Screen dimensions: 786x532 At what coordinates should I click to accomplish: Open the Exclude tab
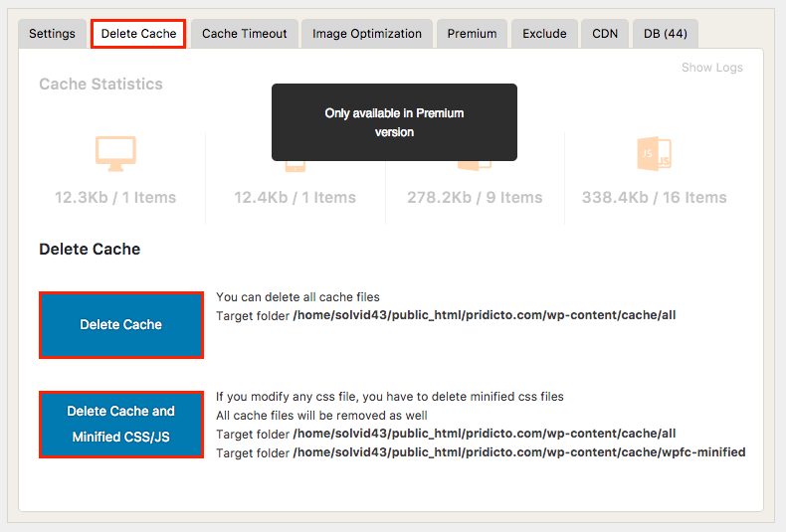pyautogui.click(x=544, y=34)
